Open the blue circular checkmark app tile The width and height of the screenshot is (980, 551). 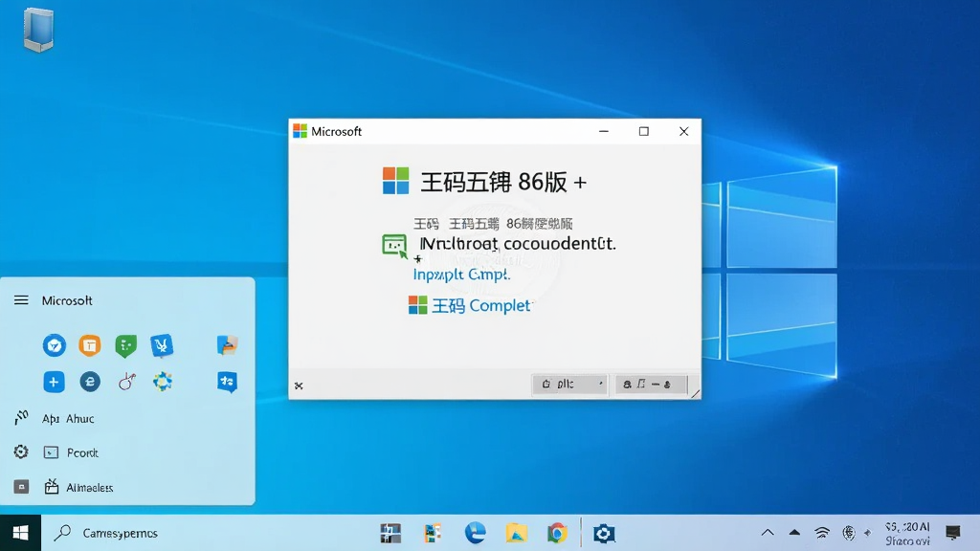point(55,345)
